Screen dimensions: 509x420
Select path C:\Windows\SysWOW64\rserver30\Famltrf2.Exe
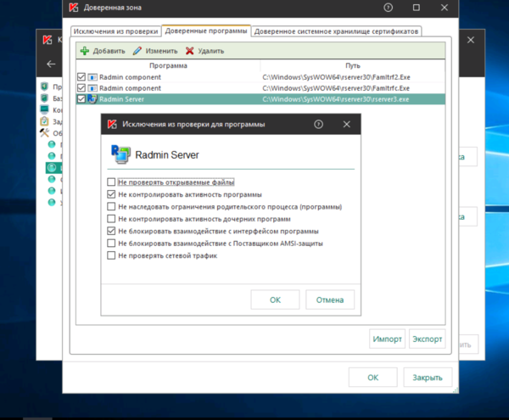(x=336, y=77)
